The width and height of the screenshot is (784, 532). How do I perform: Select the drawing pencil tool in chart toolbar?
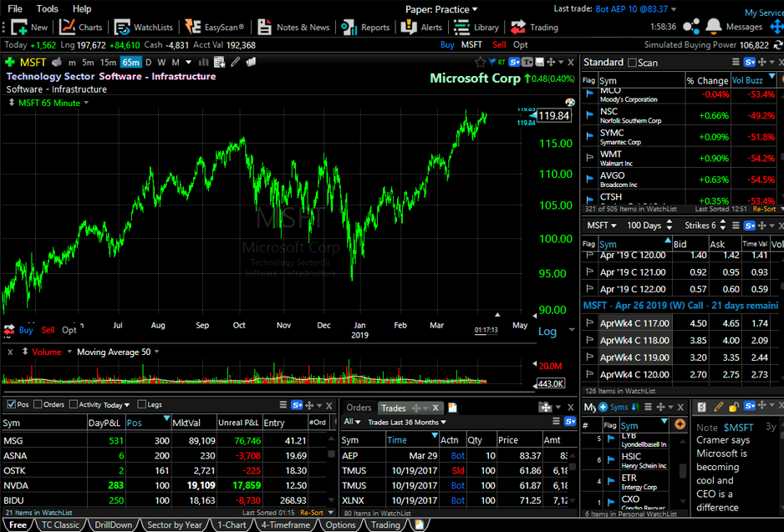(x=235, y=62)
